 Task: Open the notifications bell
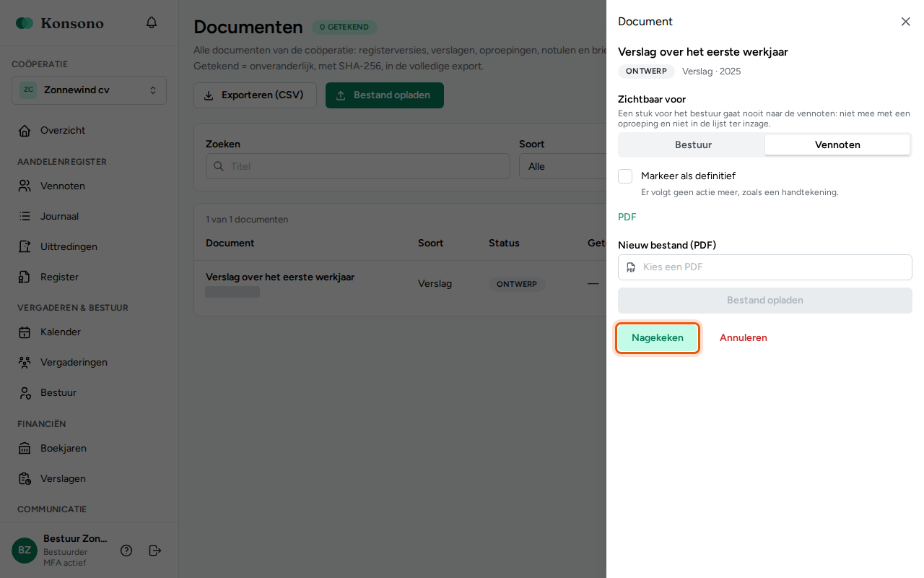[x=152, y=22]
